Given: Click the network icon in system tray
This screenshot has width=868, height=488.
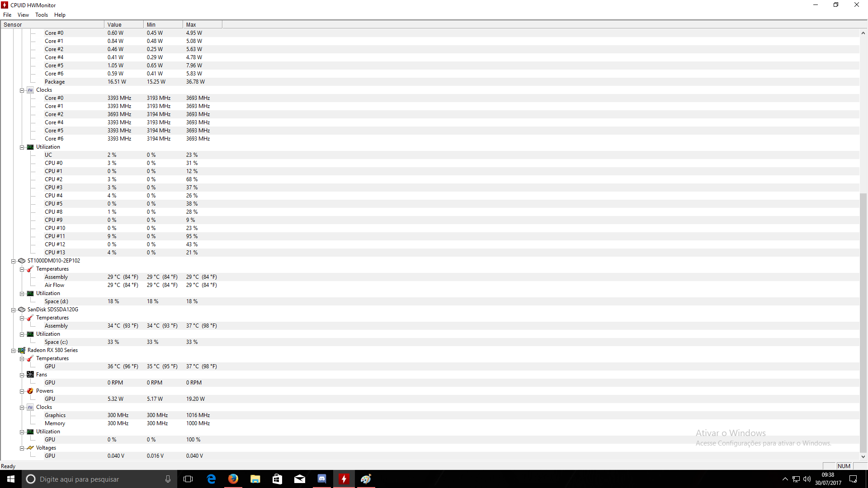Looking at the screenshot, I should tap(796, 479).
